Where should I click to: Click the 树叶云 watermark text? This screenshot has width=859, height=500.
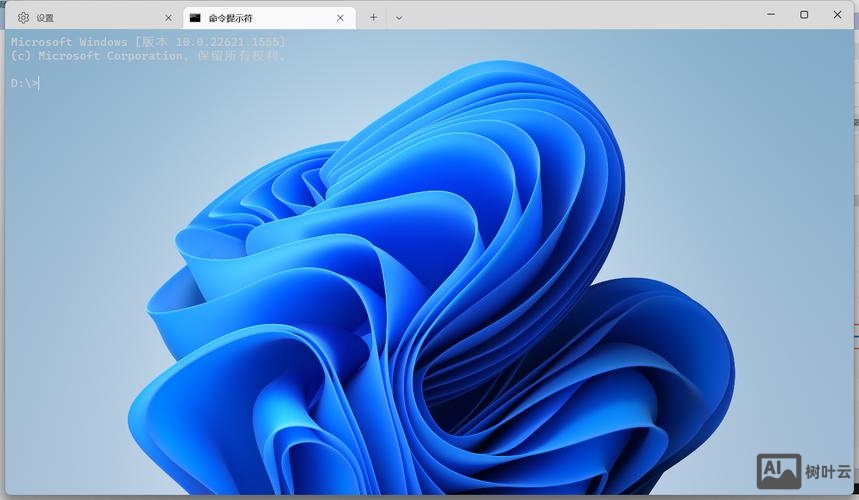(828, 471)
